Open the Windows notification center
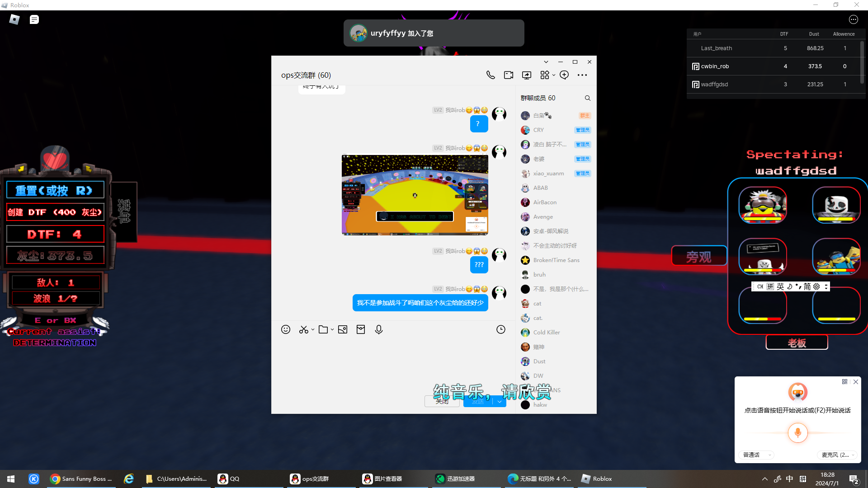Viewport: 868px width, 488px height. pyautogui.click(x=854, y=479)
